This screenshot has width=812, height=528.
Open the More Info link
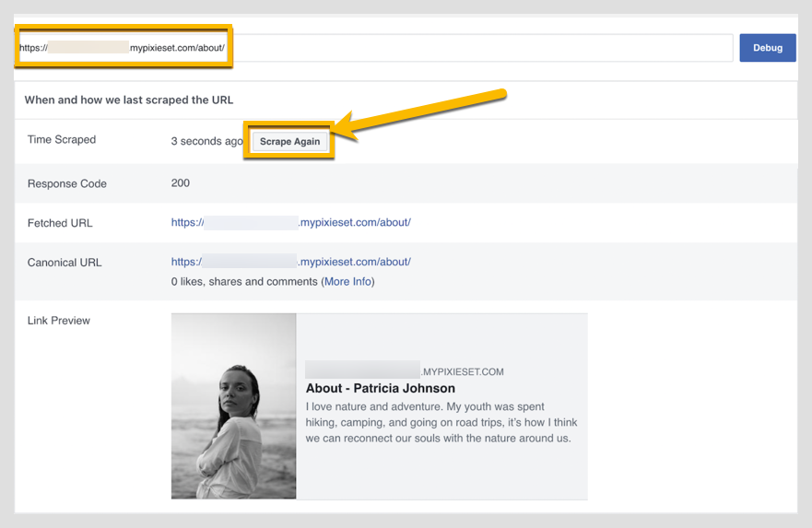tap(347, 282)
